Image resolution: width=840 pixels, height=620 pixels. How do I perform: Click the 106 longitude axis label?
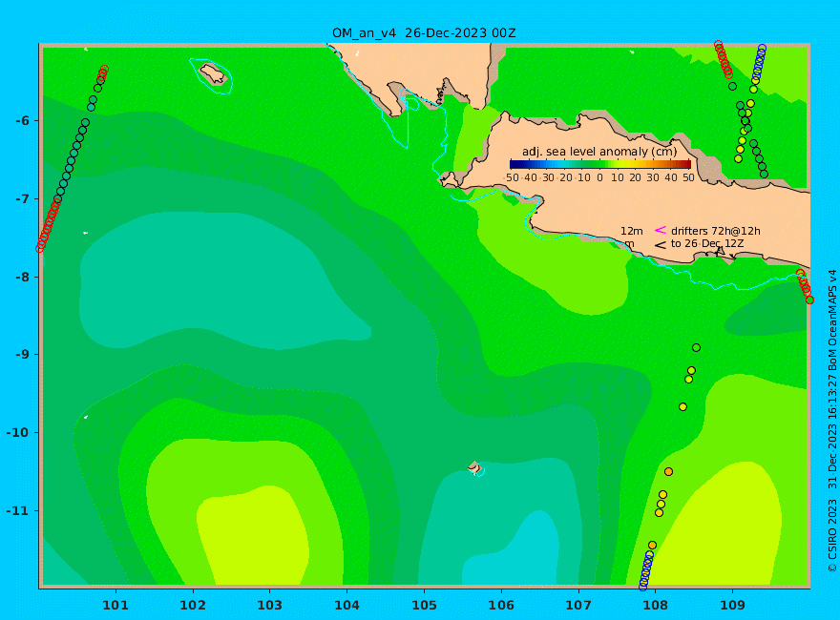(501, 606)
